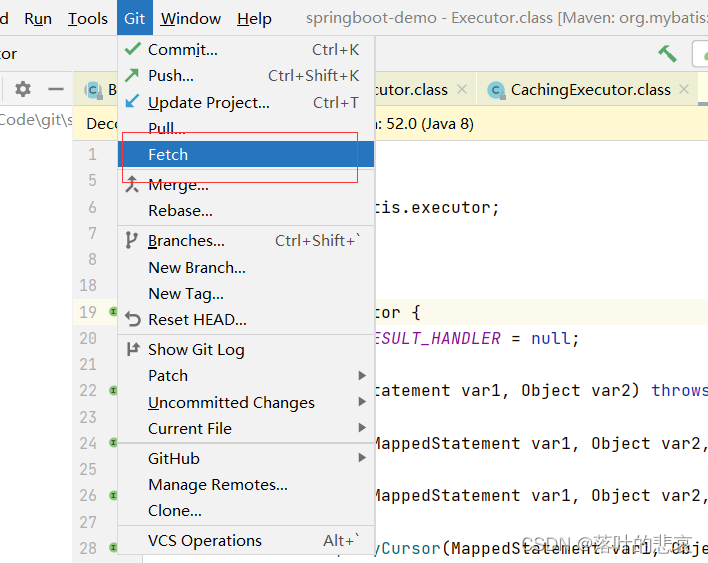708x563 pixels.
Task: Select Rebase... from the Git menu
Action: (246, 210)
